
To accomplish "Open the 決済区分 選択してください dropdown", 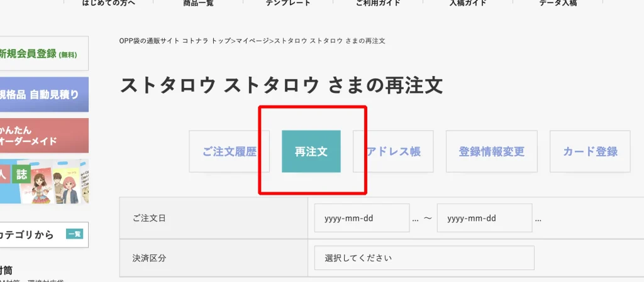I will (x=425, y=258).
